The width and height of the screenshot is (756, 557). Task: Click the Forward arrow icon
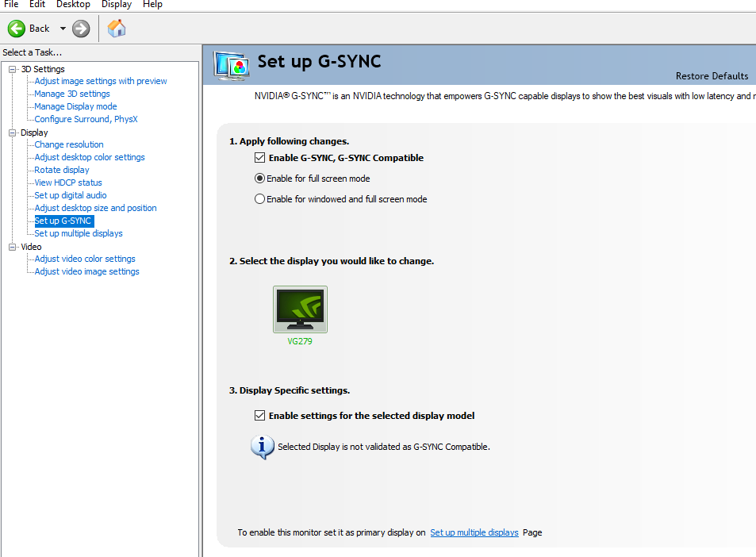(81, 29)
